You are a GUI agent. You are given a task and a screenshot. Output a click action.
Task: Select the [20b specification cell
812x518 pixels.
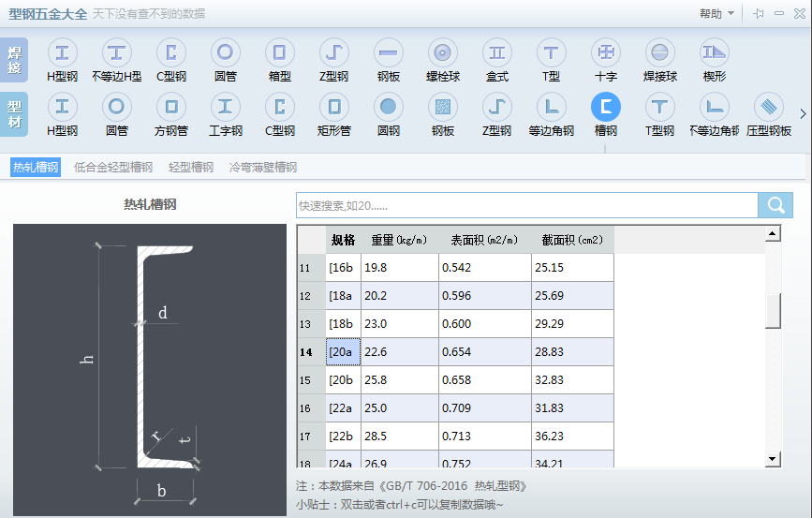pos(344,379)
